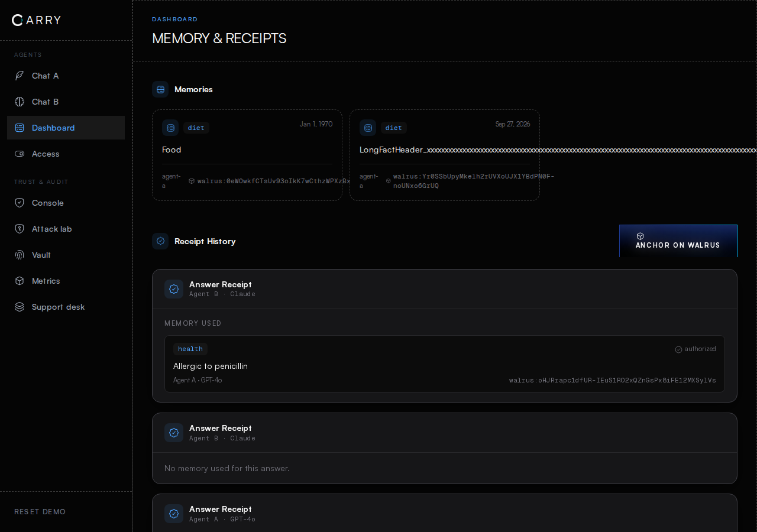Click Reset Demo at the sidebar bottom
Viewport: 757px width, 532px height.
40,512
